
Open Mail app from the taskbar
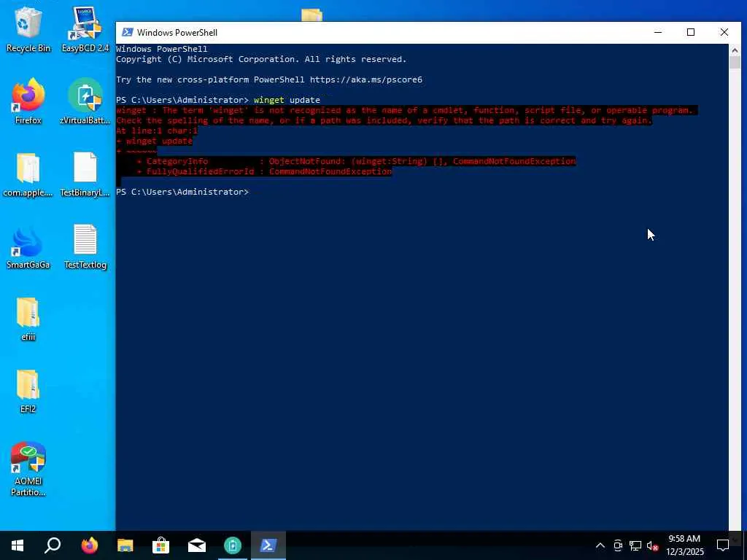197,545
